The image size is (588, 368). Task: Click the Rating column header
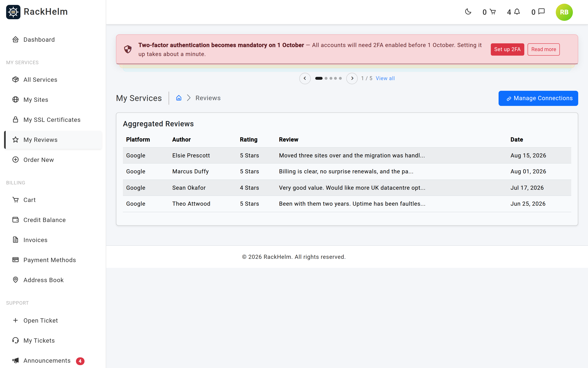click(248, 139)
